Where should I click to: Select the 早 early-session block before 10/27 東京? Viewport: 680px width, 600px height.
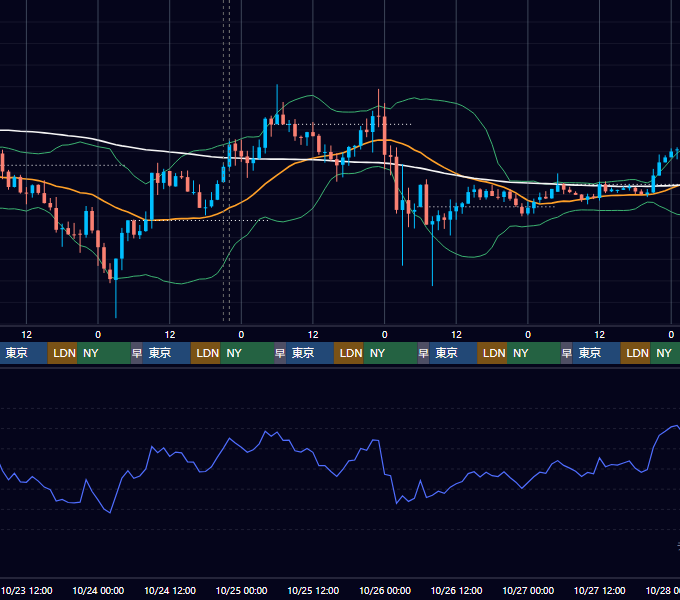pyautogui.click(x=566, y=353)
